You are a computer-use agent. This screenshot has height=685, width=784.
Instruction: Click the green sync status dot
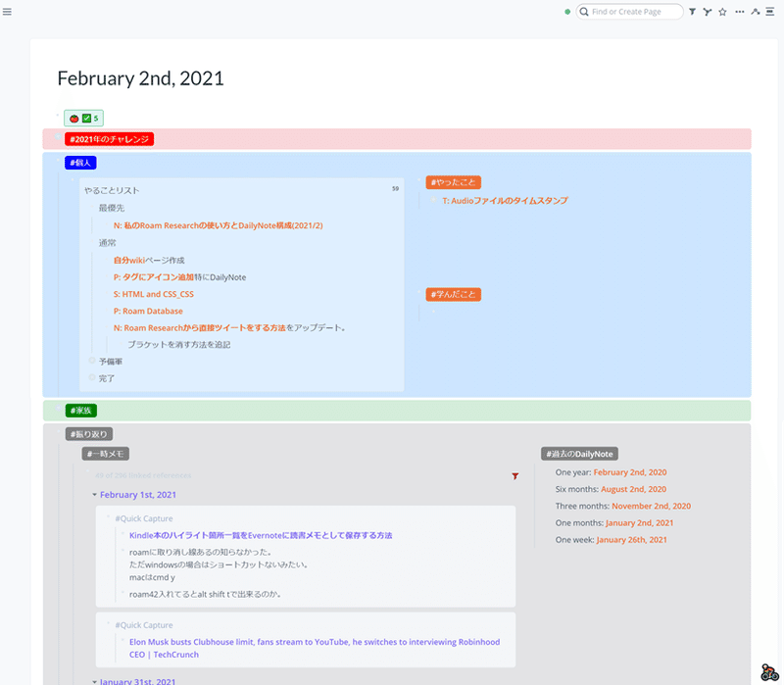[x=567, y=11]
